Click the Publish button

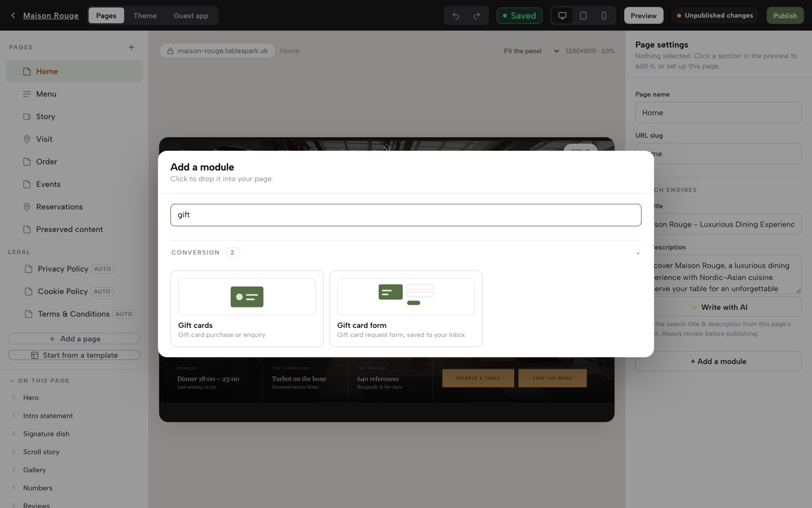tap(785, 16)
